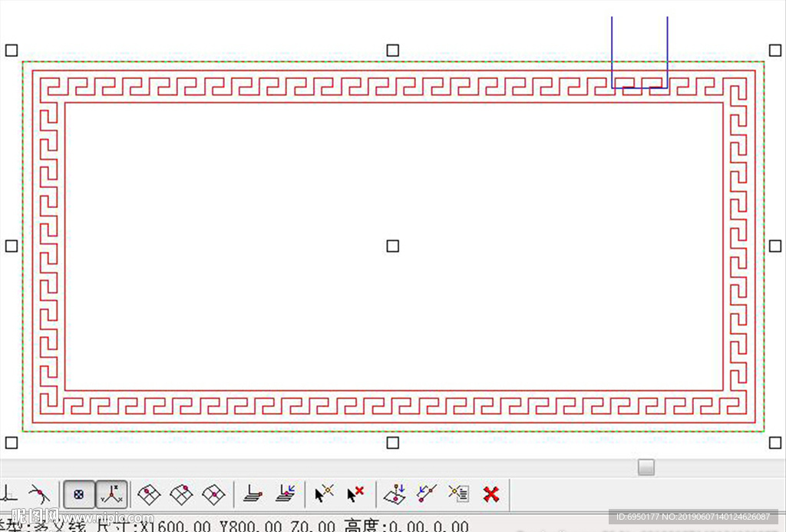Select the cursor with red X tool
This screenshot has width=786, height=532.
pos(355,494)
